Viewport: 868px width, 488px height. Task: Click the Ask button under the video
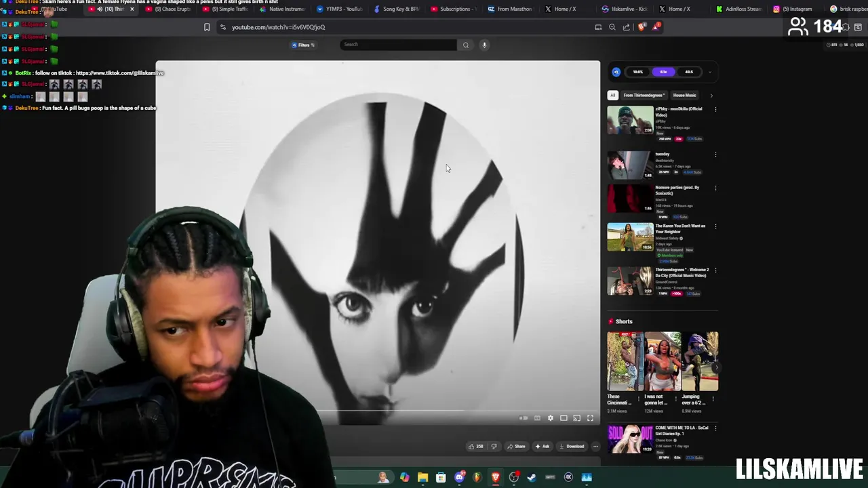[542, 446]
